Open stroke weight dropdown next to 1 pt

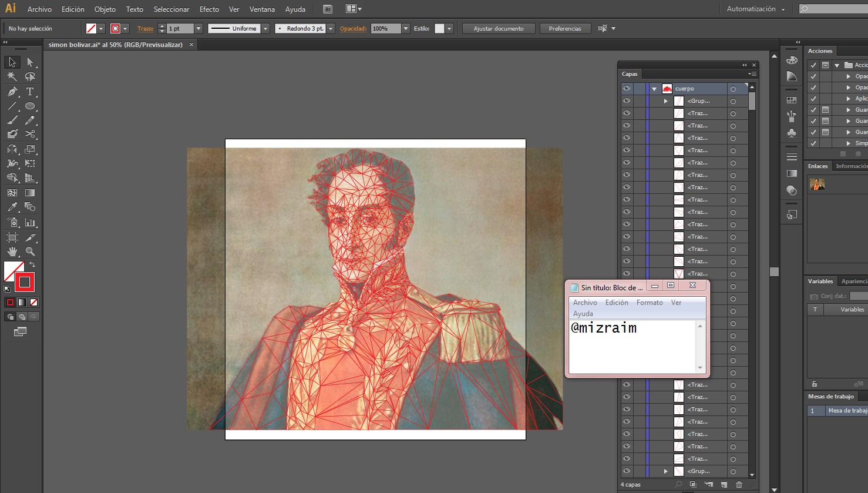tap(199, 28)
